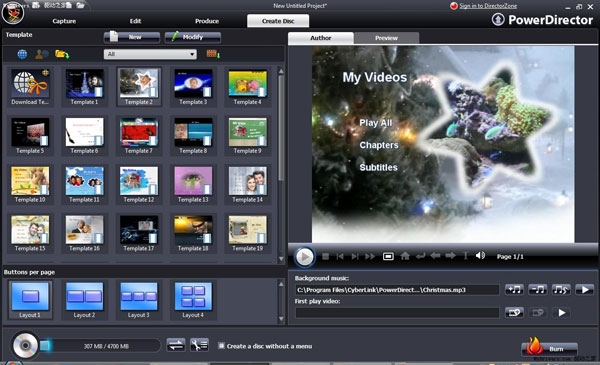
Task: Click the import templates folder icon
Action: coord(62,54)
